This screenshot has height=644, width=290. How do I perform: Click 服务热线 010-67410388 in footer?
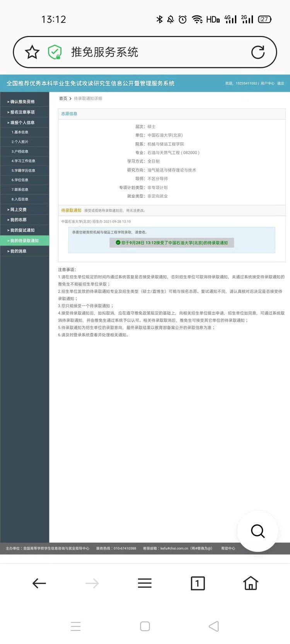point(116,548)
